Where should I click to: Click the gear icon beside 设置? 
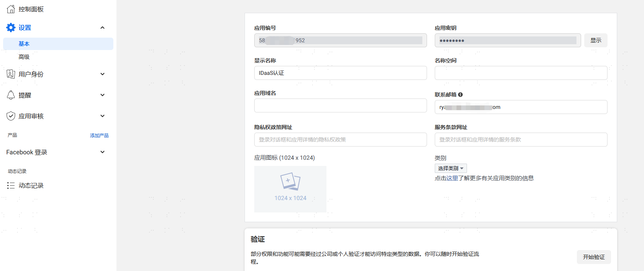[11, 28]
